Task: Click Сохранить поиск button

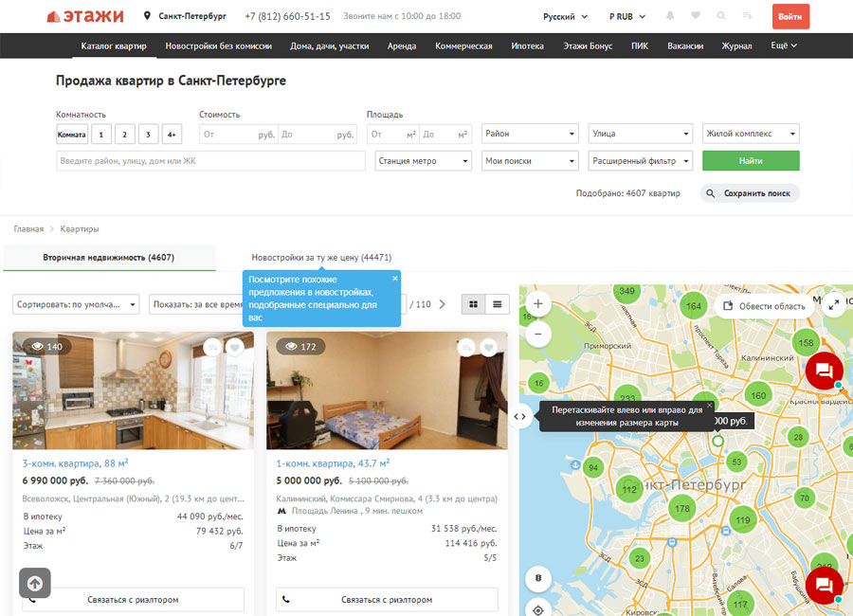Action: tap(750, 193)
